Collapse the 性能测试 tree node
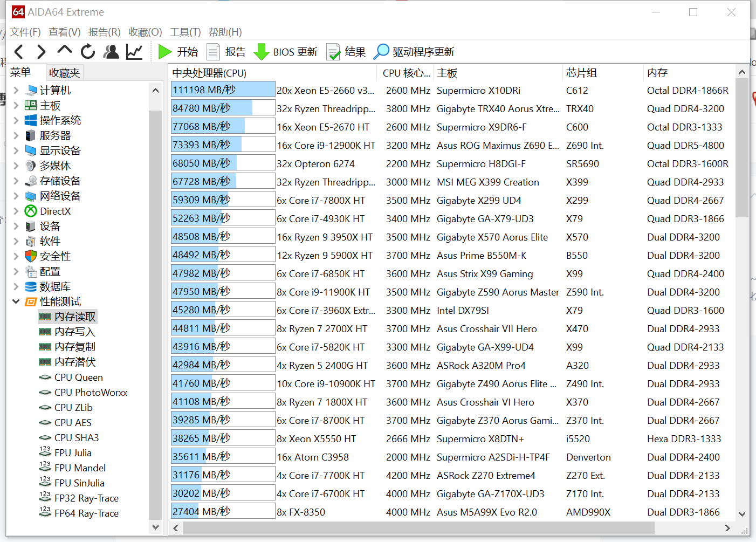756x542 pixels. point(16,301)
